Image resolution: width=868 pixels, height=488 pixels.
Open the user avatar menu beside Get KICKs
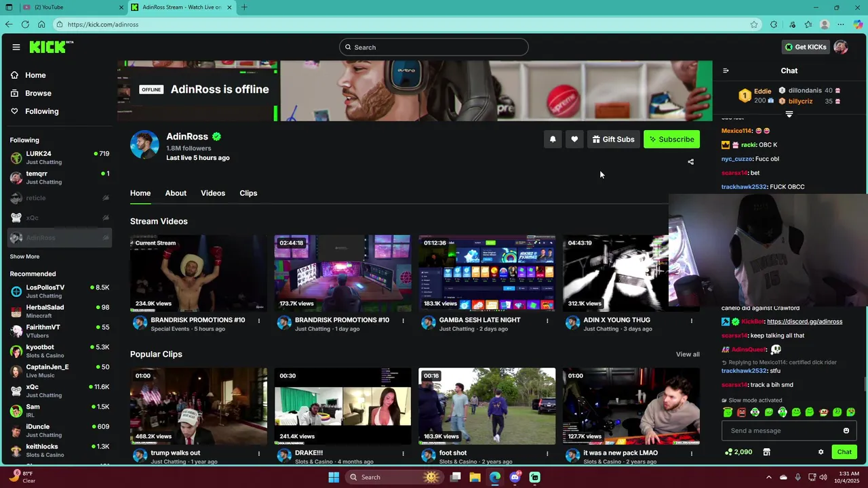pos(841,47)
